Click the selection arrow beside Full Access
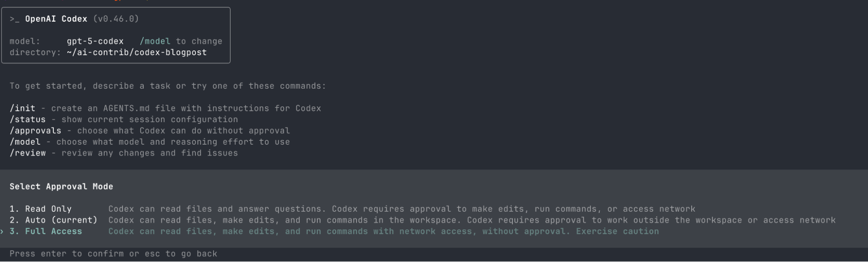This screenshot has height=262, width=868. pyautogui.click(x=2, y=232)
